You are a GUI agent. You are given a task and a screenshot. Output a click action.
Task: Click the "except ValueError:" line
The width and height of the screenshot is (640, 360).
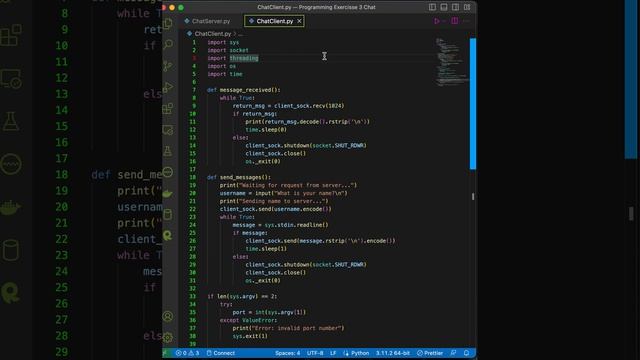click(249, 320)
